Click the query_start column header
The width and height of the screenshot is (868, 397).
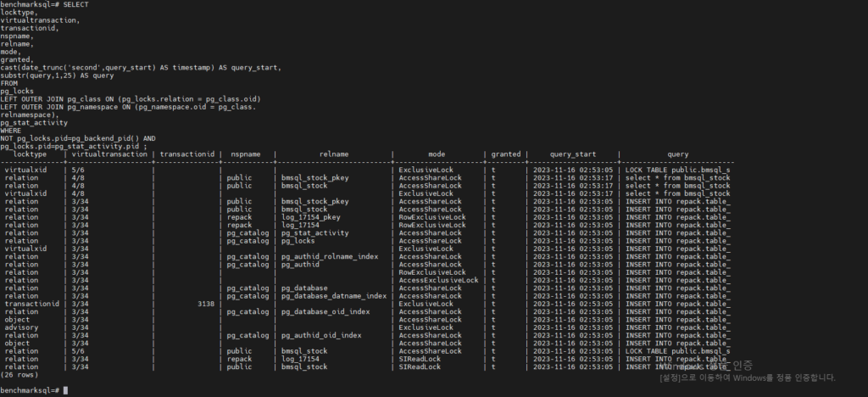[572, 154]
